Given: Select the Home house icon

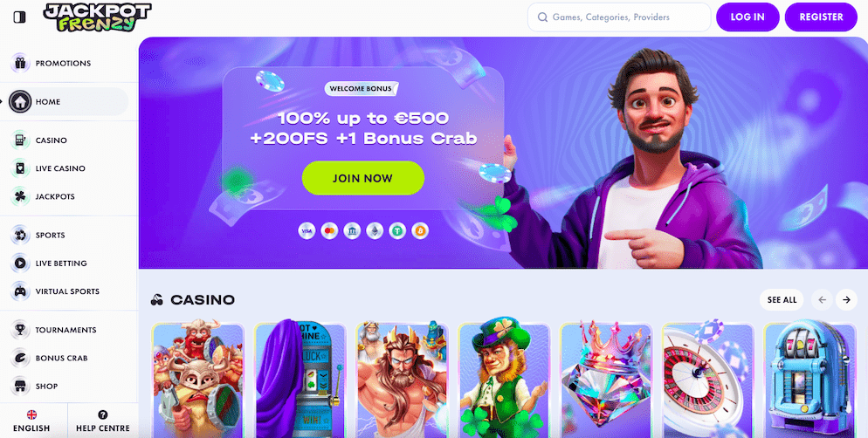Looking at the screenshot, I should pos(20,102).
